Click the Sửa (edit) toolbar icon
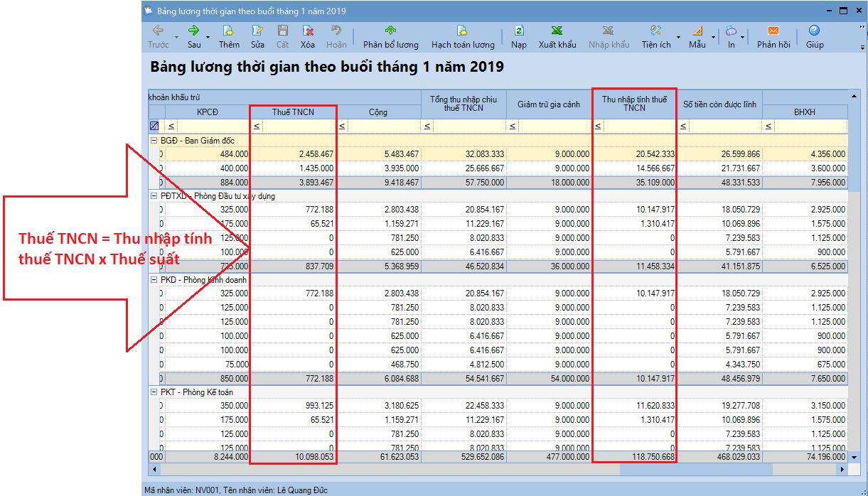Viewport: 868px width, 496px height. click(257, 31)
